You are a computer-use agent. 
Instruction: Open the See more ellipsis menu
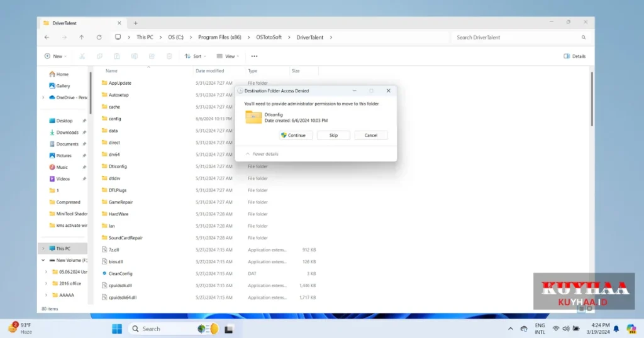254,56
